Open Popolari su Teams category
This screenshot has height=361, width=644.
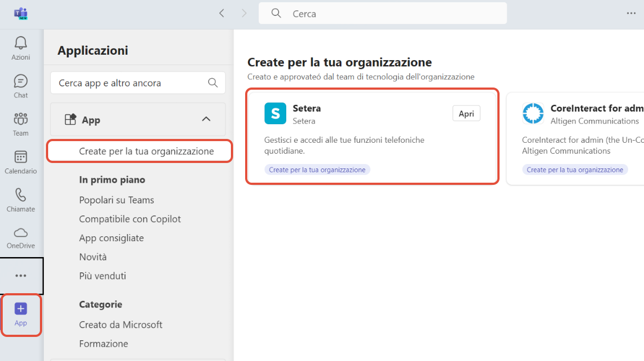click(x=117, y=200)
